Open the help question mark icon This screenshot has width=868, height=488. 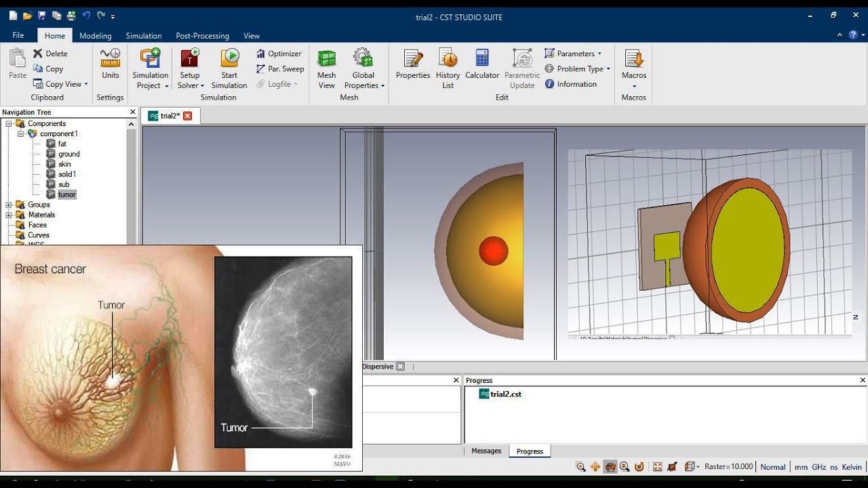pyautogui.click(x=853, y=35)
